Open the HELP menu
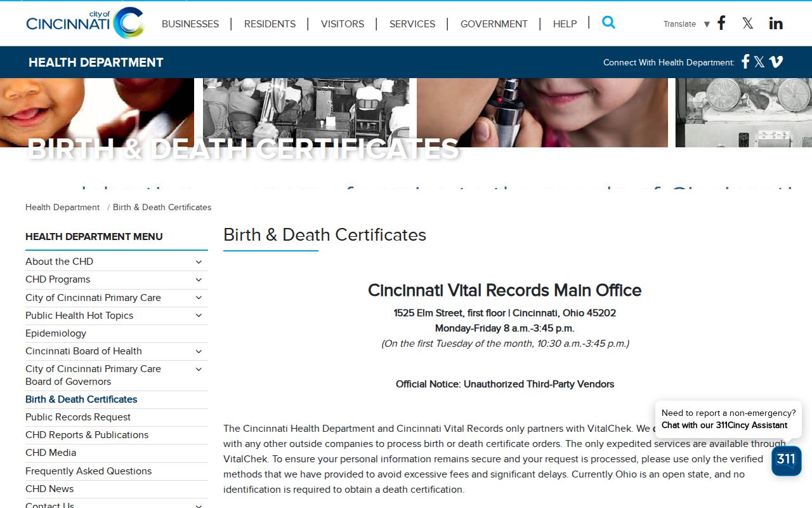The height and width of the screenshot is (508, 812). [565, 24]
